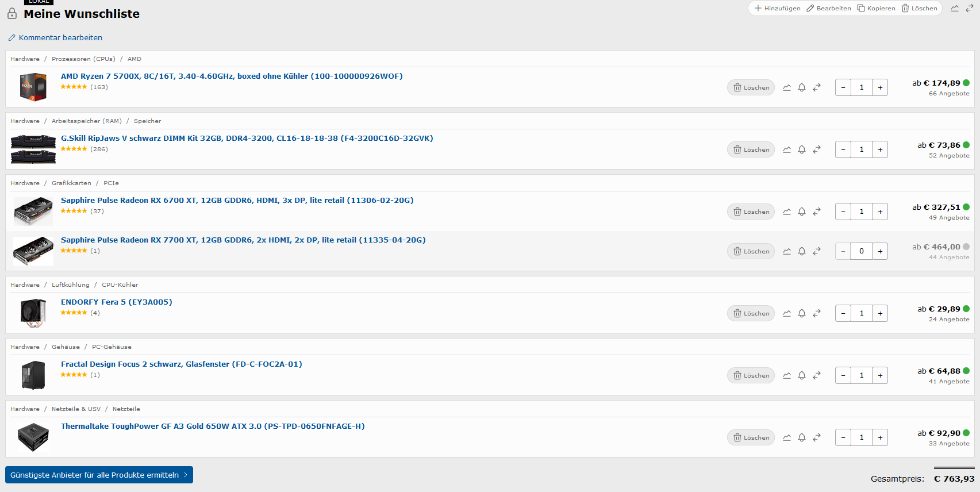Image resolution: width=980 pixels, height=492 pixels.
Task: Open price history chart for Thermaltake ToughPower
Action: coord(787,437)
